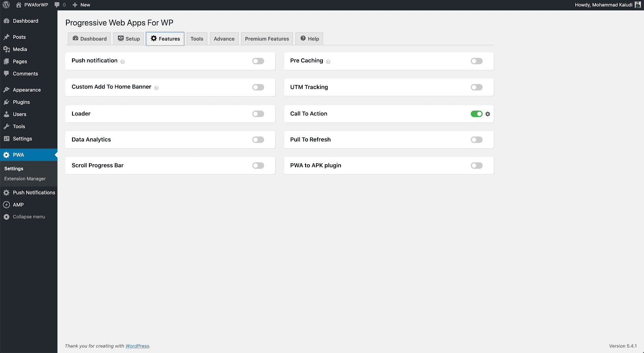Open Settings with the sliders icon
Viewport: 644px width, 353px height.
tap(29, 139)
